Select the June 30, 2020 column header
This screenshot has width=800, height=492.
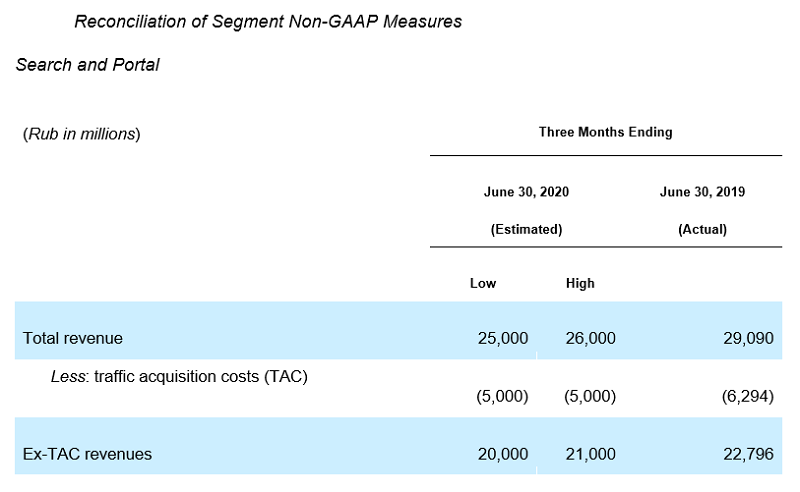click(x=526, y=191)
